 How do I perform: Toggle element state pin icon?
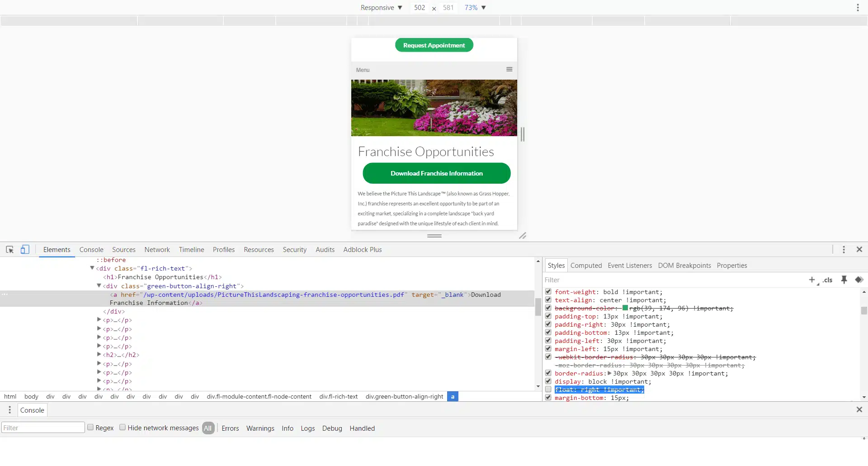click(844, 280)
